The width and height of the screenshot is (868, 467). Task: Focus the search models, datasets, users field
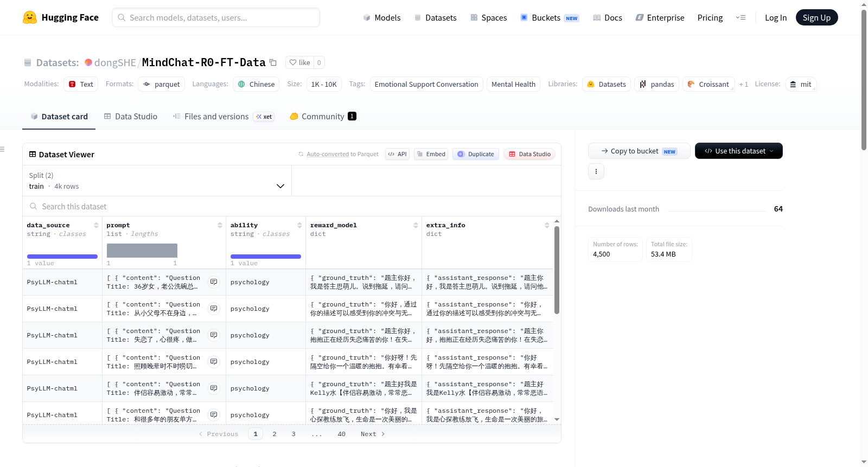pyautogui.click(x=216, y=17)
